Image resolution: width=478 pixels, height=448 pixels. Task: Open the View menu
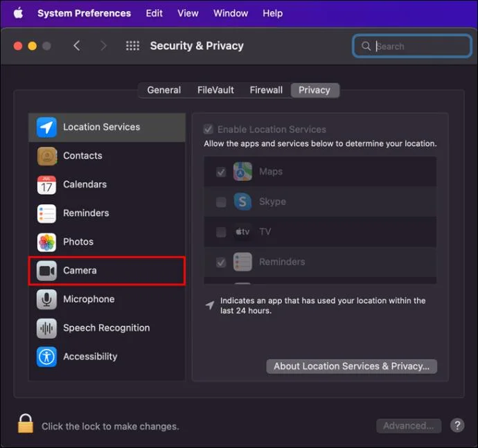coord(188,13)
